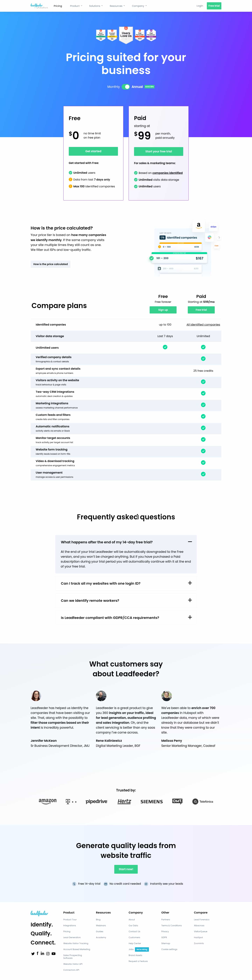Image resolution: width=252 pixels, height=980 pixels.
Task: Expand the GDPR/CCA compliance FAQ
Action: (x=190, y=617)
